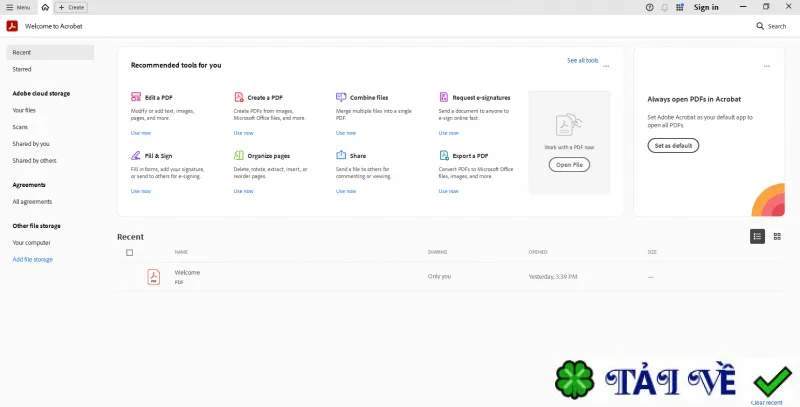Click the Combine files icon
The image size is (800, 407).
pyautogui.click(x=341, y=97)
